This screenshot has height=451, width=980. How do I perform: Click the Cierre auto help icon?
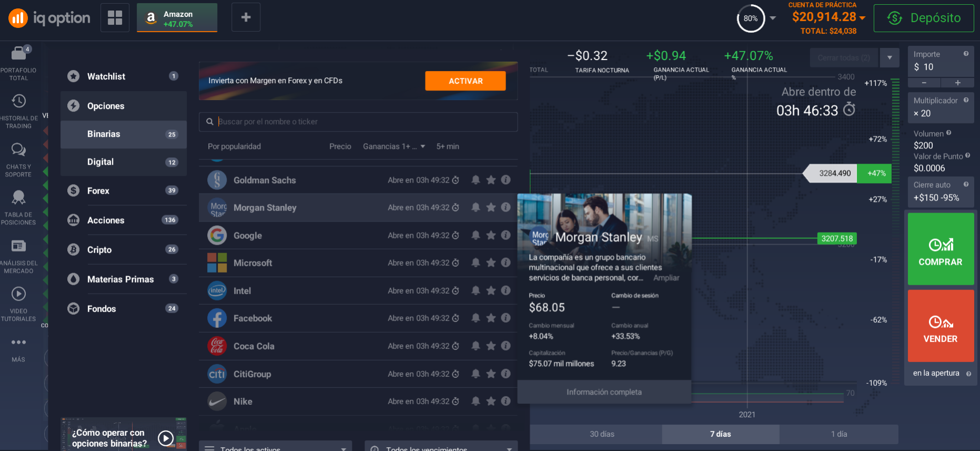coord(966,184)
